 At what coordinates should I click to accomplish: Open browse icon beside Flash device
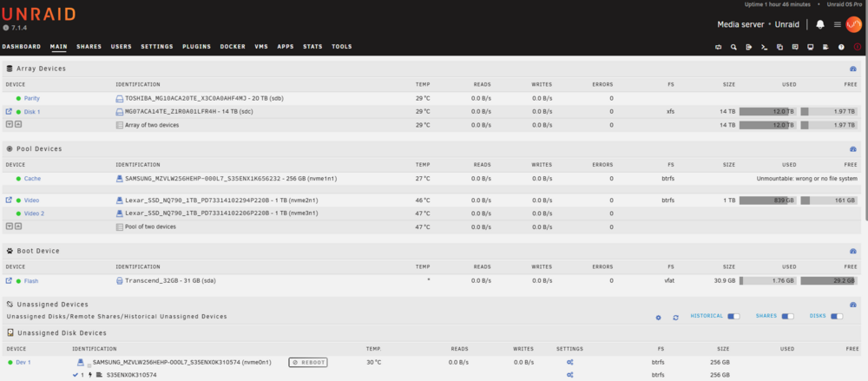[x=9, y=281]
